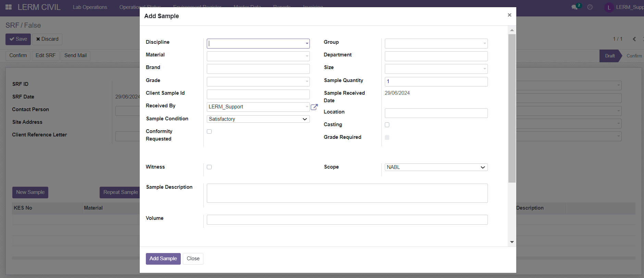Expand the Grade dropdown

click(x=307, y=81)
